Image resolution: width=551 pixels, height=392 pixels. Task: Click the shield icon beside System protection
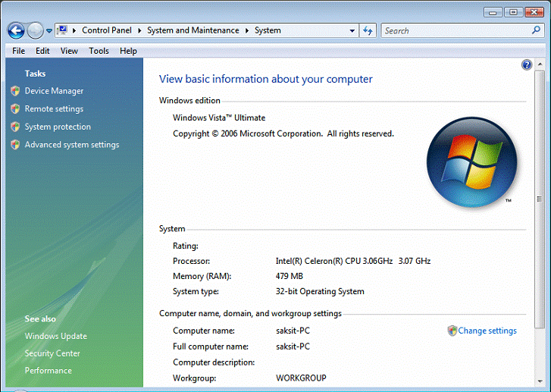[x=15, y=127]
